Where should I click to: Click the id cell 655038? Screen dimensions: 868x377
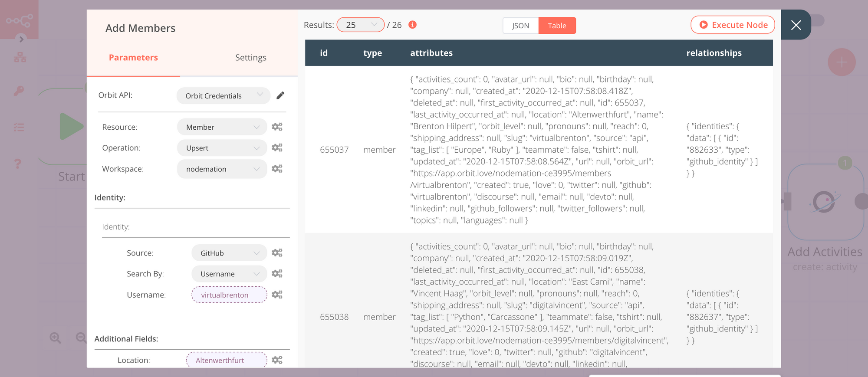click(334, 317)
